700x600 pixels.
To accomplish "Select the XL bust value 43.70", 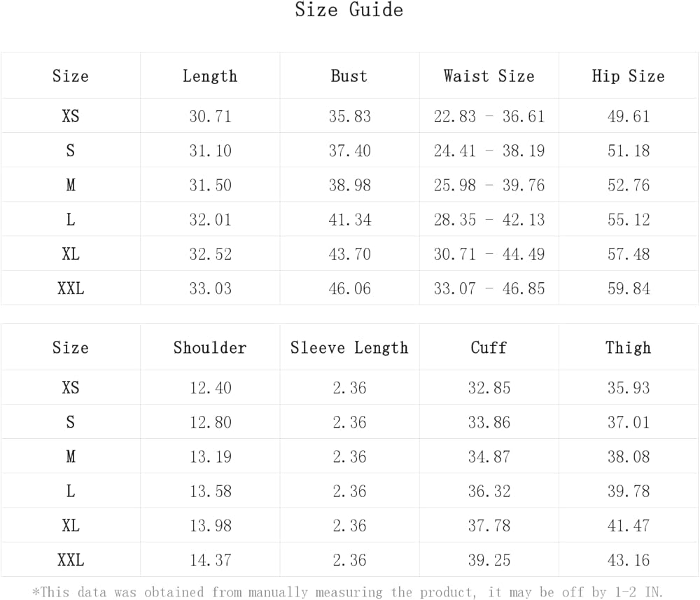I will [x=349, y=254].
